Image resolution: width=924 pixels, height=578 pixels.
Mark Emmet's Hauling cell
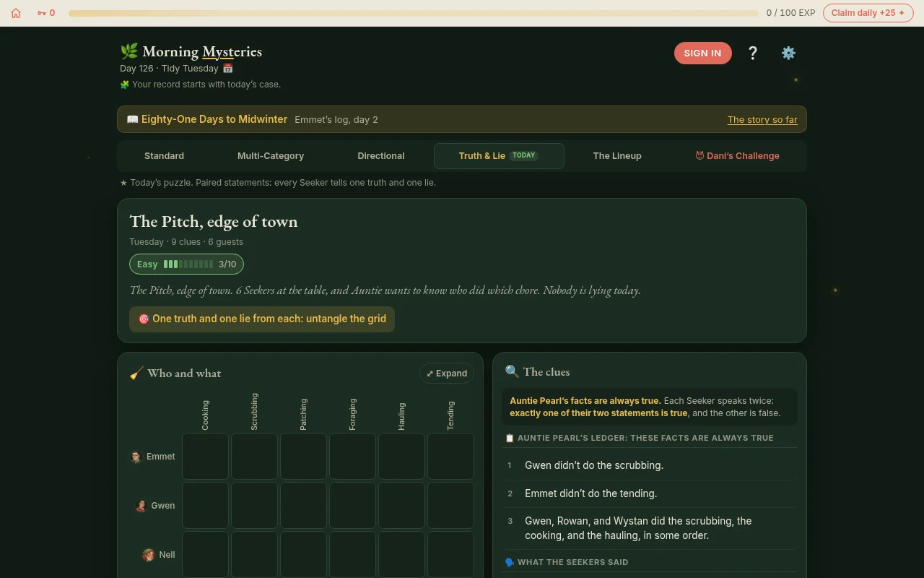coord(401,456)
